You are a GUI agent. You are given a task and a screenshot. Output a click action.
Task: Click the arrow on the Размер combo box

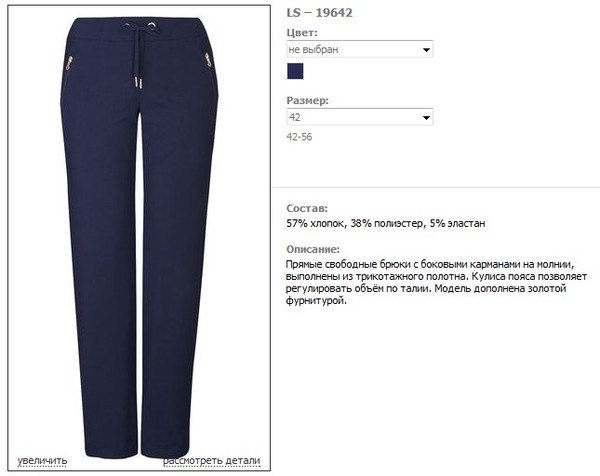[x=426, y=117]
